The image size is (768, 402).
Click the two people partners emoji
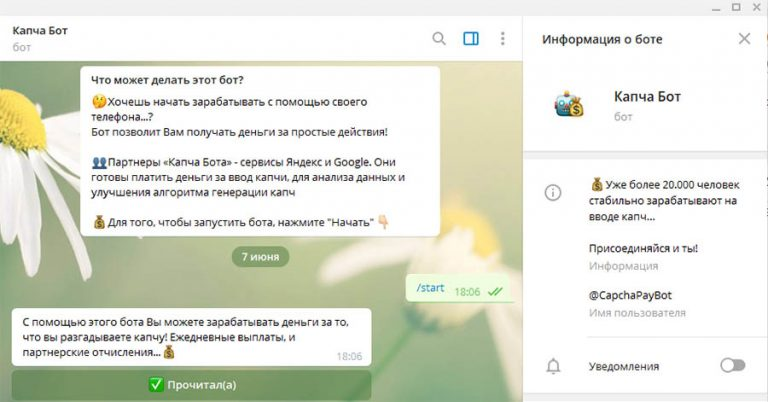point(99,162)
